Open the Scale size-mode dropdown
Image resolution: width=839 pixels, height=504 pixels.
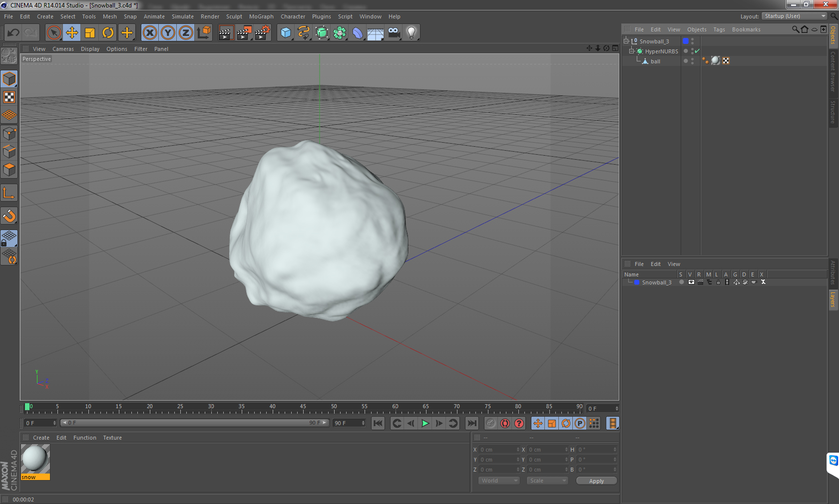pos(547,481)
